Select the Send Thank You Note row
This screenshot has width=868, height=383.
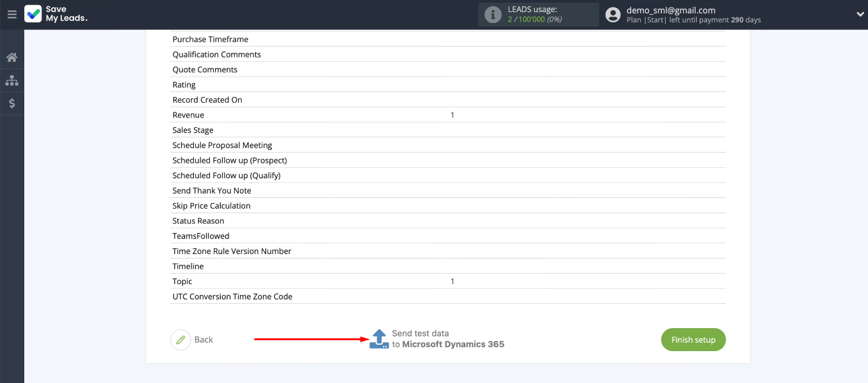[x=447, y=191]
